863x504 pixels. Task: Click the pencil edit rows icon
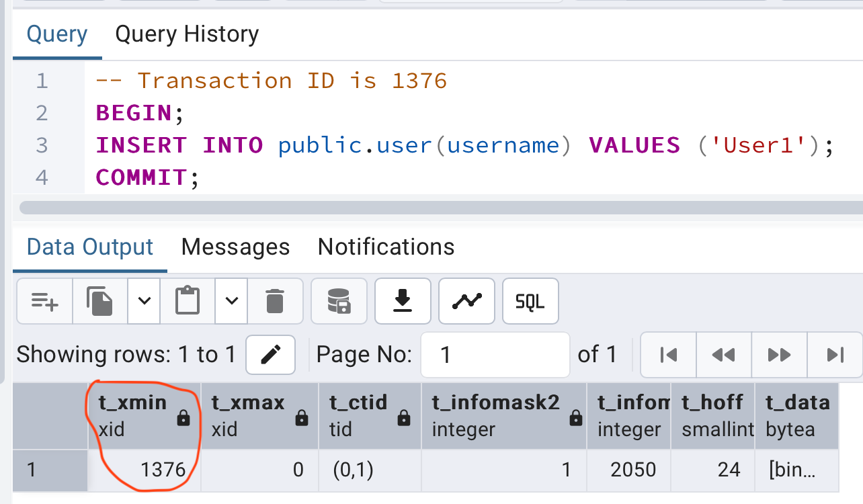[x=270, y=354]
